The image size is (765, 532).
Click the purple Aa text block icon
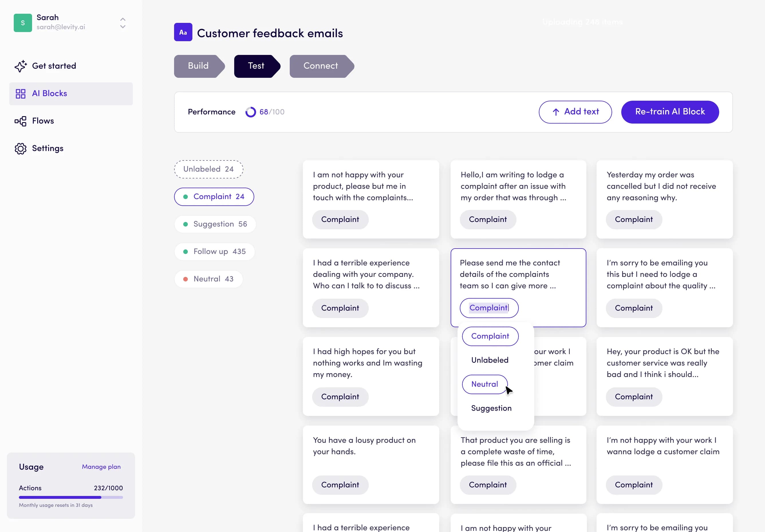coord(183,32)
